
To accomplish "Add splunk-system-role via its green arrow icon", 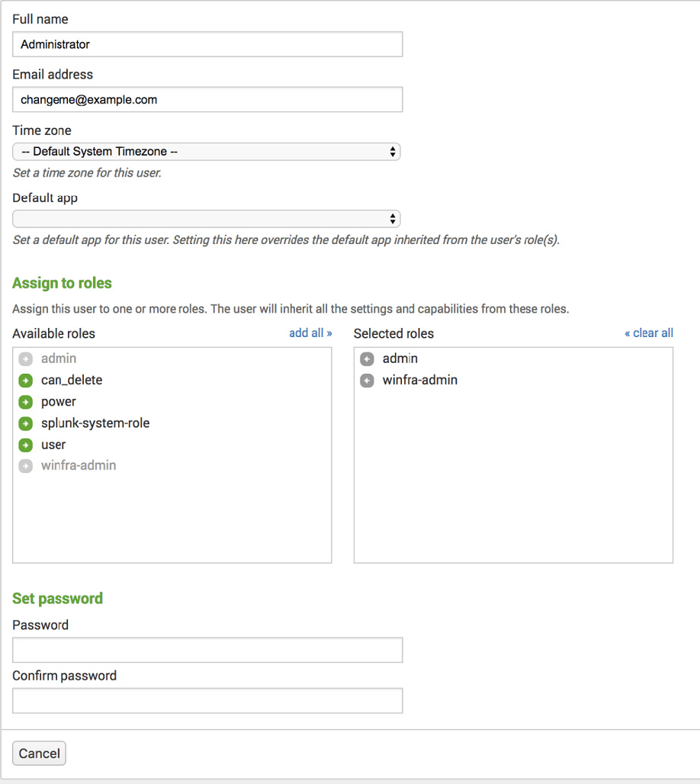I will (26, 423).
